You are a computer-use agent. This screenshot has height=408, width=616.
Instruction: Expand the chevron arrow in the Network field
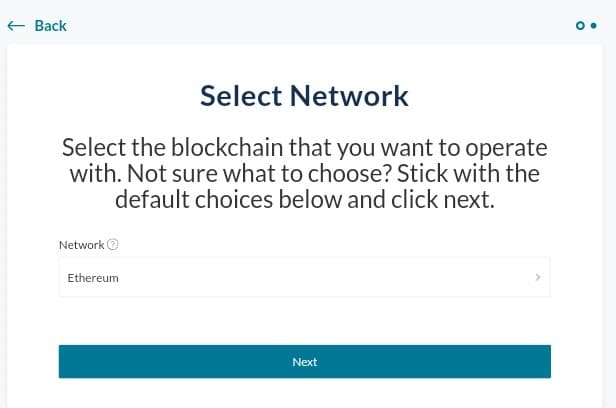point(538,277)
